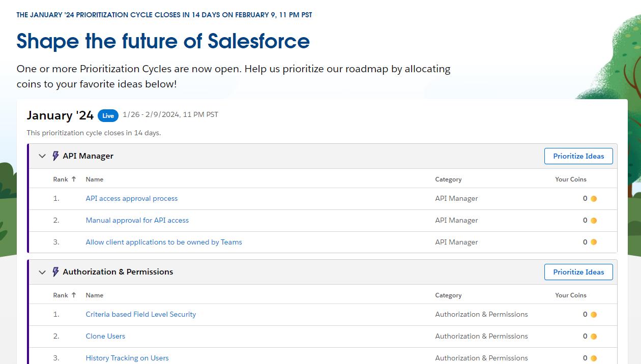Click the Name column header in API Manager table
This screenshot has width=641, height=364.
pyautogui.click(x=95, y=179)
